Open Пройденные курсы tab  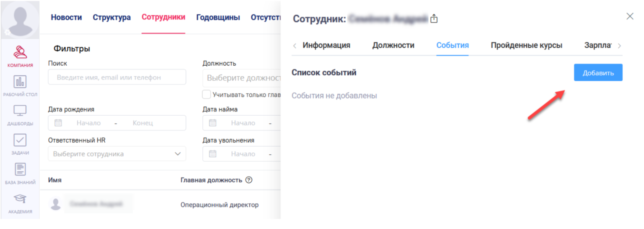tap(526, 45)
